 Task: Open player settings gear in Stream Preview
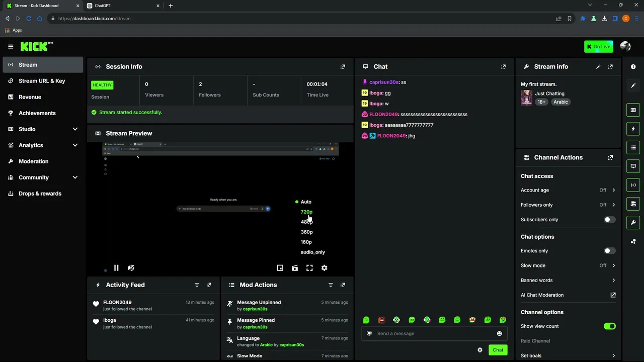click(325, 268)
